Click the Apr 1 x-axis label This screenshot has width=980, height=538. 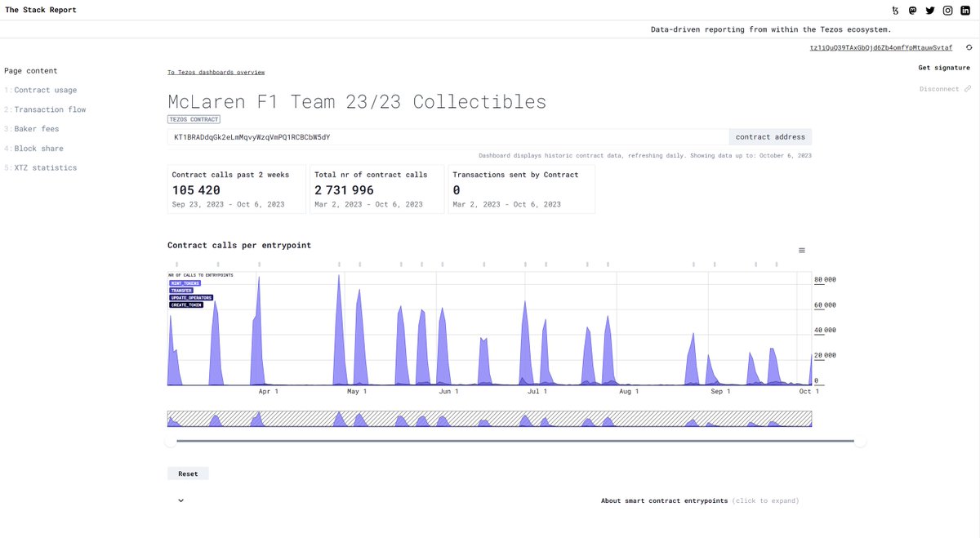click(269, 392)
